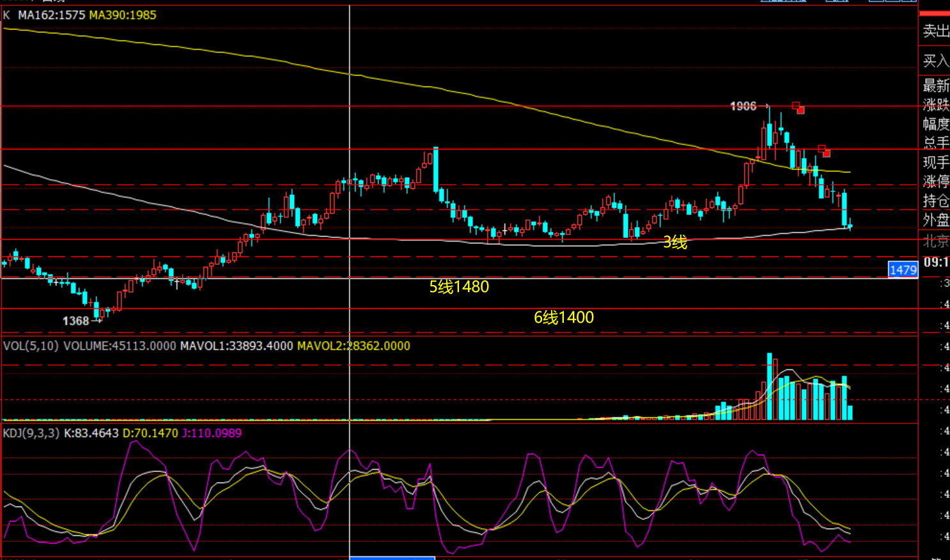
Task: Click the VOLUME:45113.0000 value
Action: 120,346
